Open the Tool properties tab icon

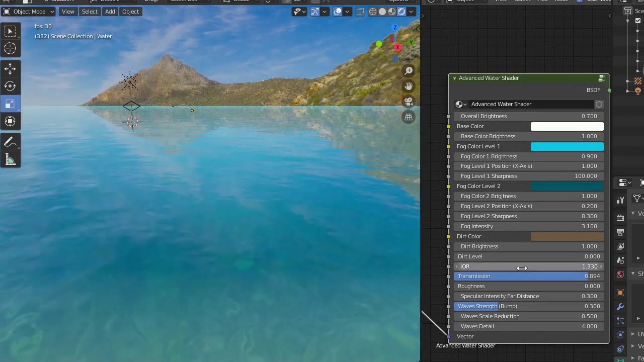[620, 200]
